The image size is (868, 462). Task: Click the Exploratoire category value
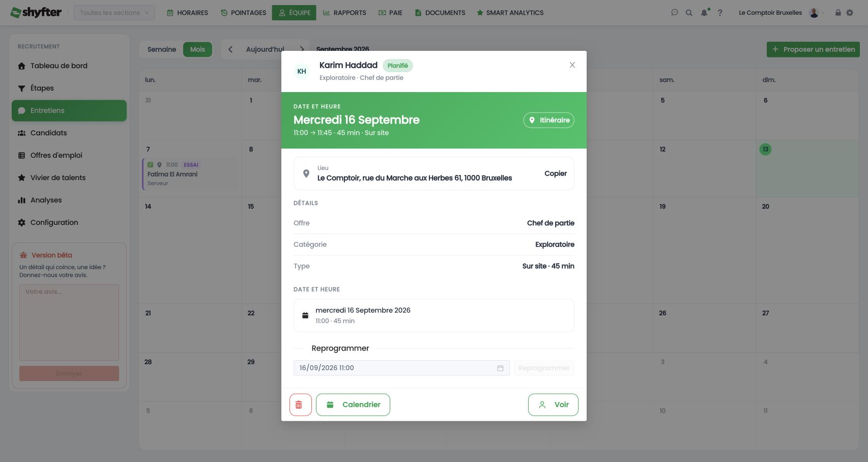click(x=555, y=244)
